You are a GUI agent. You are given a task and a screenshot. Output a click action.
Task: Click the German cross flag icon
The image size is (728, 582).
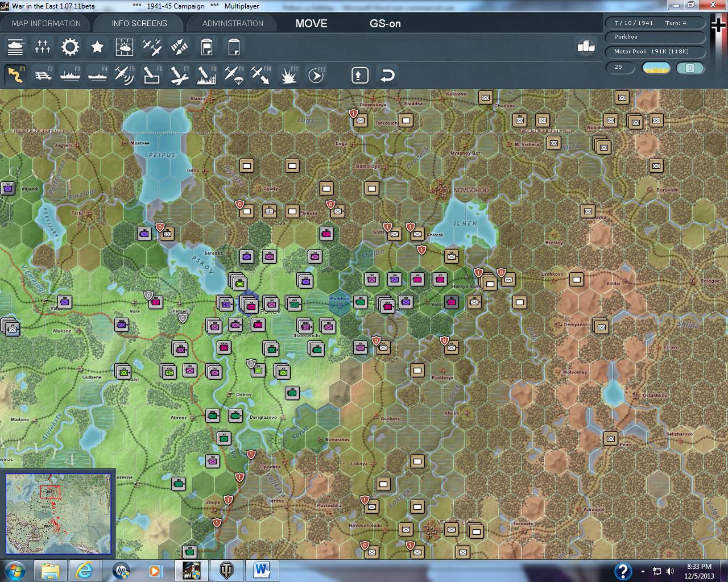coord(719,26)
